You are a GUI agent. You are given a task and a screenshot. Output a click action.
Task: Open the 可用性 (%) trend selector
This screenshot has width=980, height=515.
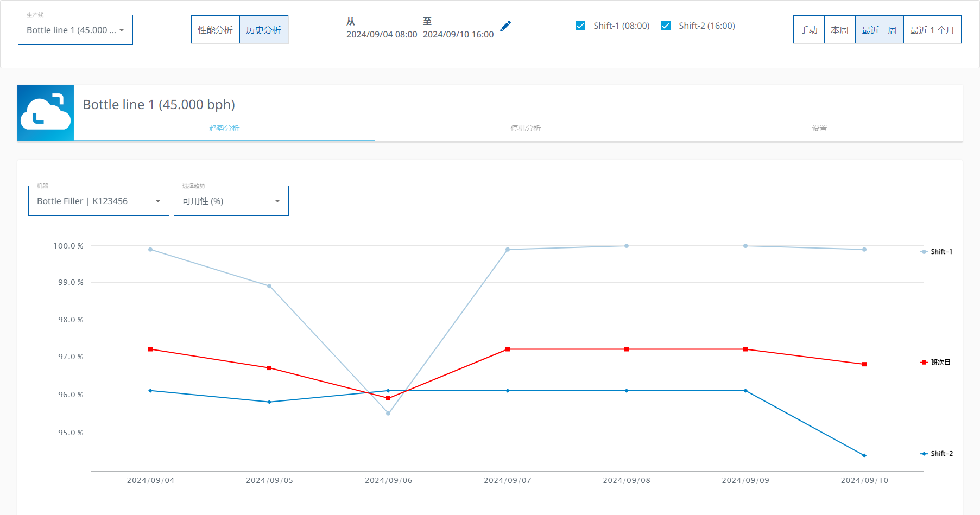click(x=231, y=201)
